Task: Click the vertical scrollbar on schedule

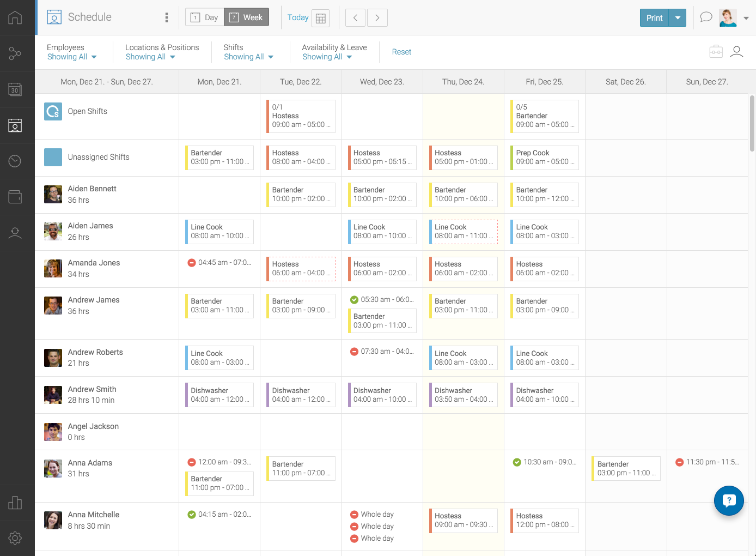Action: (x=752, y=123)
